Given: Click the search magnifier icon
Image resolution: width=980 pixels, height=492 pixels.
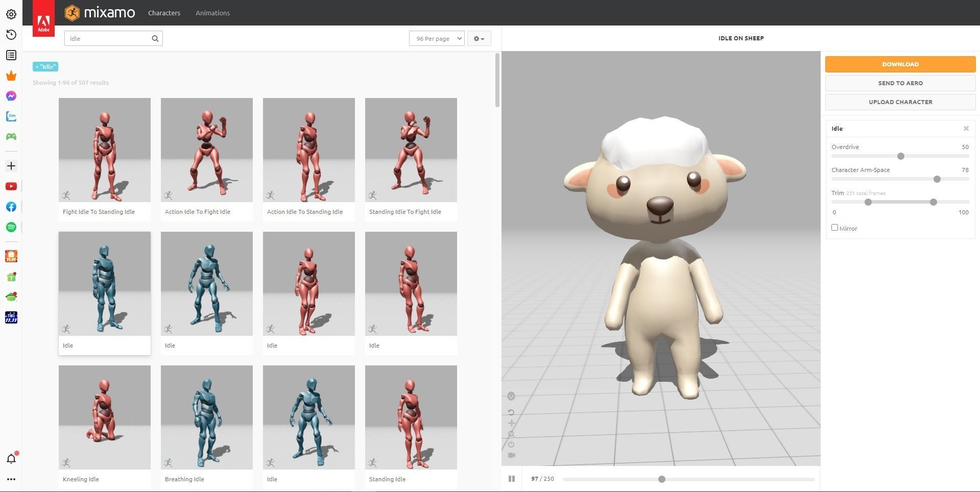Looking at the screenshot, I should [x=155, y=38].
